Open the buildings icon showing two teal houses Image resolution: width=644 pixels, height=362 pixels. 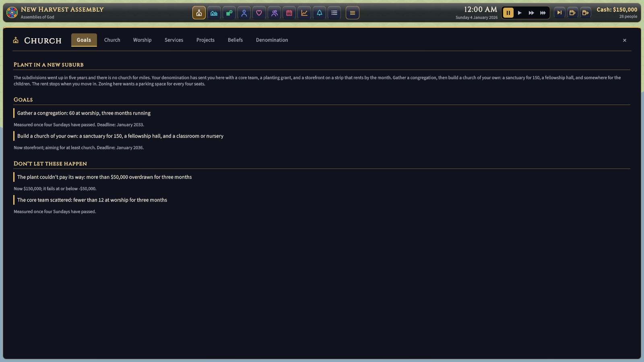coord(214,13)
